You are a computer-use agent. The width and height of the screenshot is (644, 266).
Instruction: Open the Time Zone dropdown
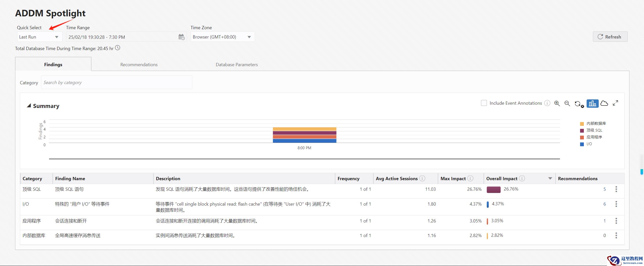click(222, 37)
